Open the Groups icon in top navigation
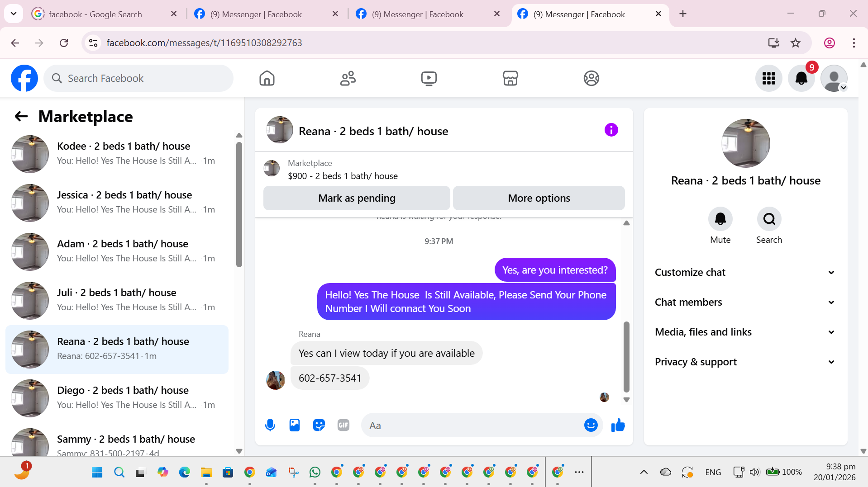 (x=591, y=78)
